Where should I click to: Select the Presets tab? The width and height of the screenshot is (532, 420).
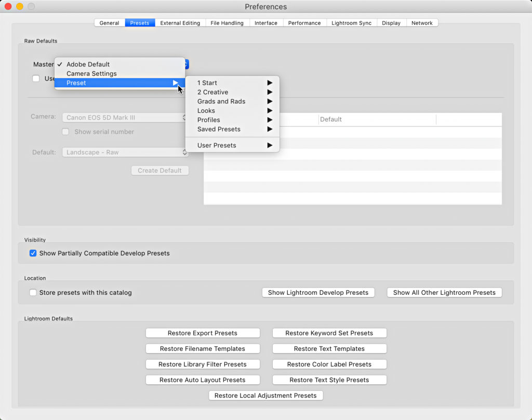[139, 23]
